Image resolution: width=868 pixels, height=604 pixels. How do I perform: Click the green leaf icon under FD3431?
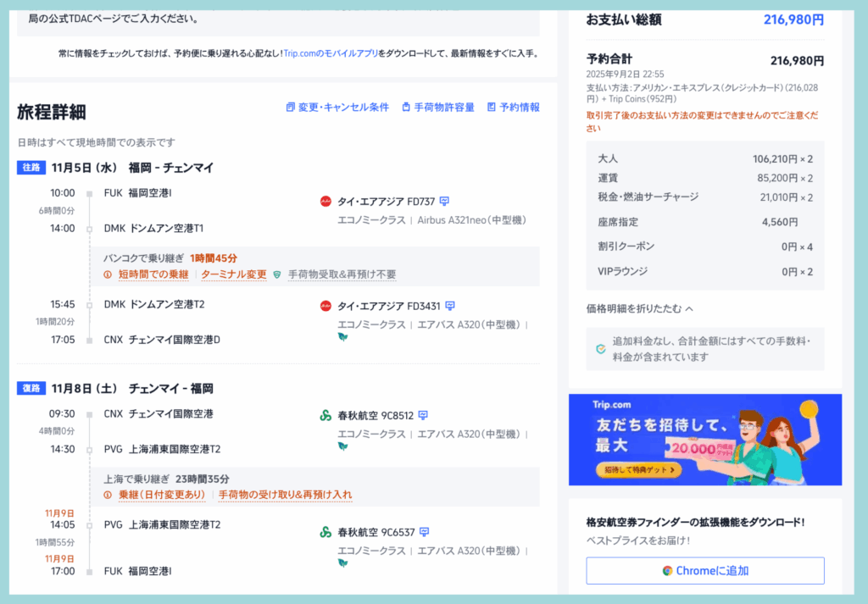343,336
